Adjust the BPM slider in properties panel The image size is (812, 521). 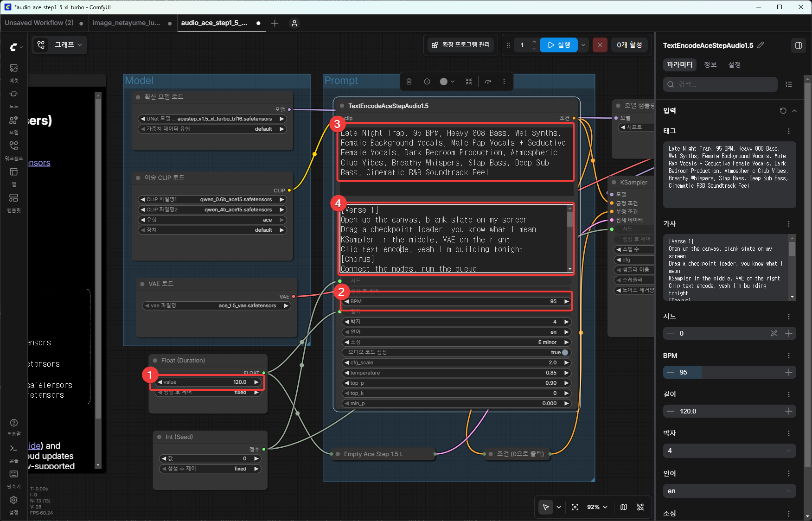tap(729, 372)
